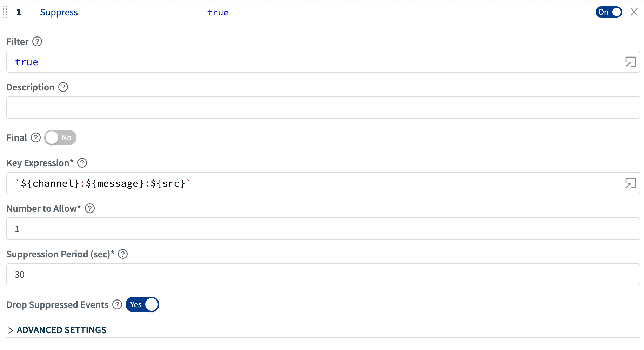Expand the Filter expression editor popout

coord(631,62)
